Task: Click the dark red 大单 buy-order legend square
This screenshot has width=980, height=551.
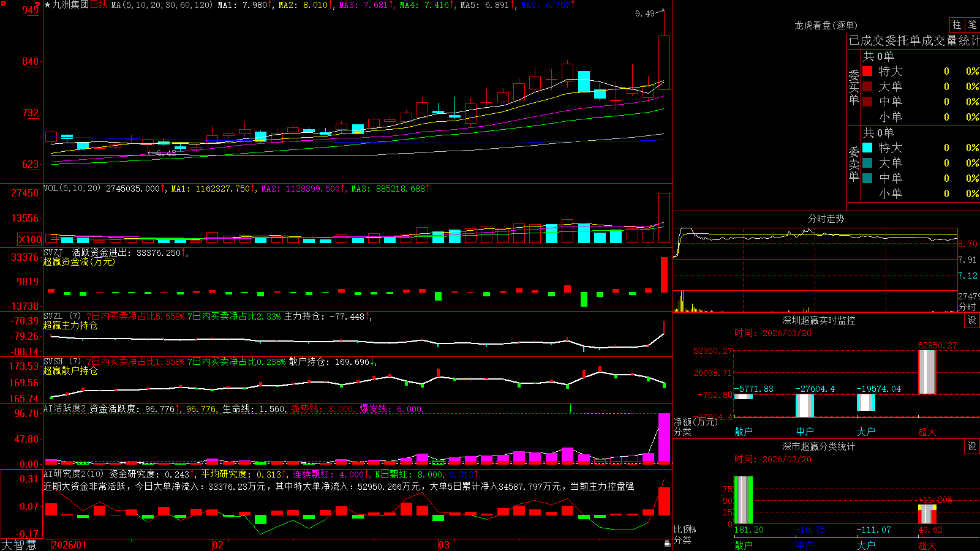Action: [867, 86]
